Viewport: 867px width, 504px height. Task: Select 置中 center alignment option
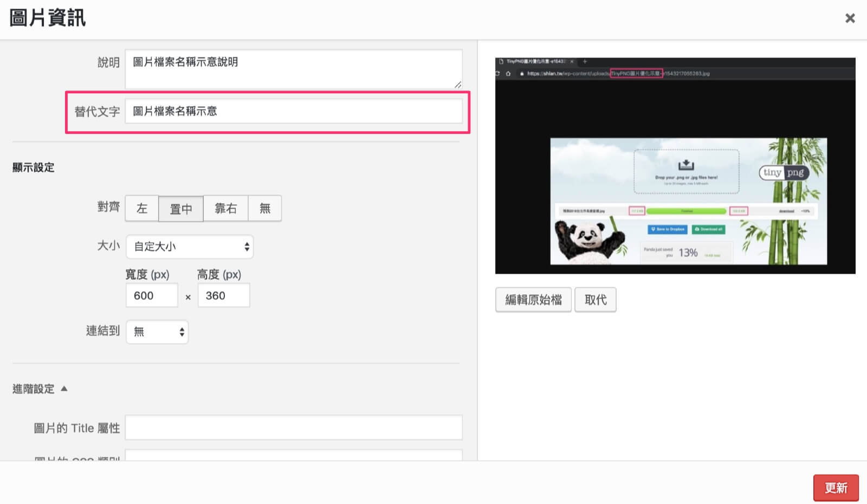(x=181, y=209)
